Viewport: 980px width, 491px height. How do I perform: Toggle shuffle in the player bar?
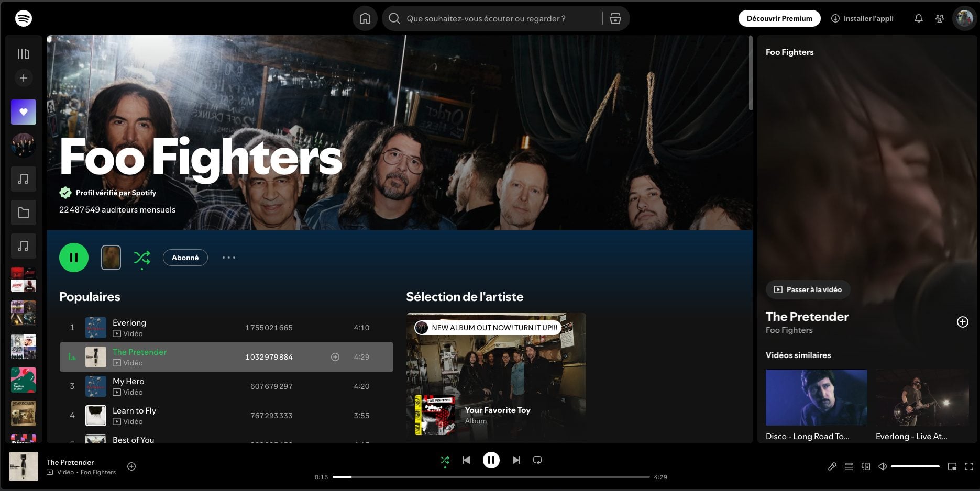pyautogui.click(x=445, y=460)
